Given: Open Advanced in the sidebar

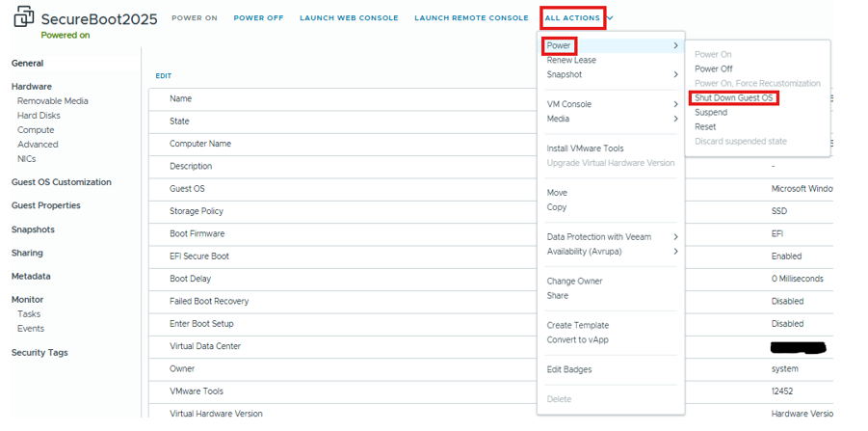Looking at the screenshot, I should [38, 144].
